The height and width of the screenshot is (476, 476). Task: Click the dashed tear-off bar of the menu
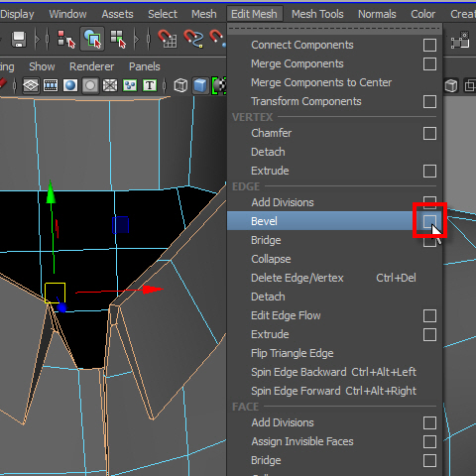coord(334,29)
